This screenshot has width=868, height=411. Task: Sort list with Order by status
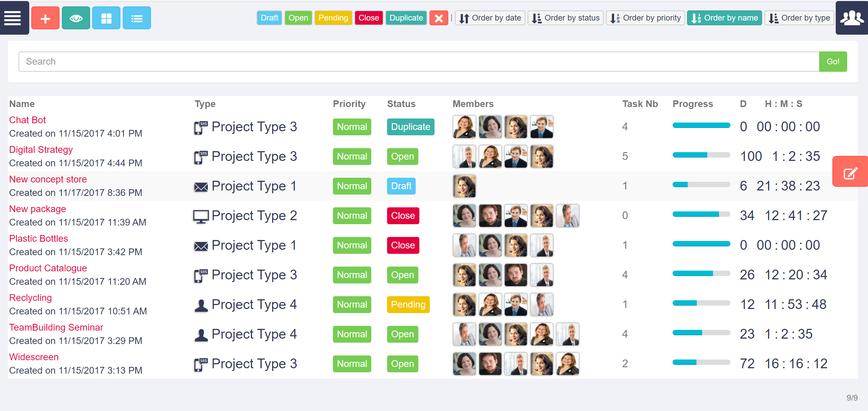565,18
